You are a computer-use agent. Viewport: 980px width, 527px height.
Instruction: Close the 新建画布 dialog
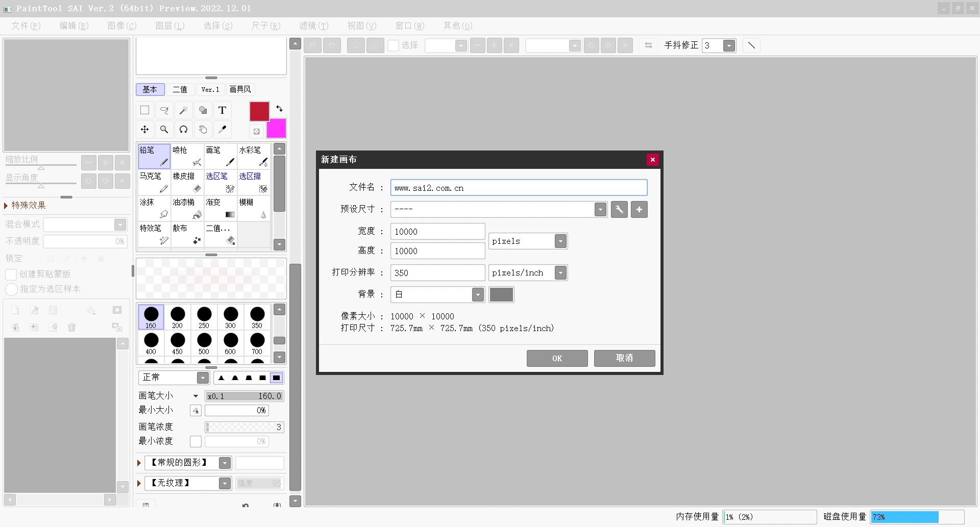coord(653,160)
